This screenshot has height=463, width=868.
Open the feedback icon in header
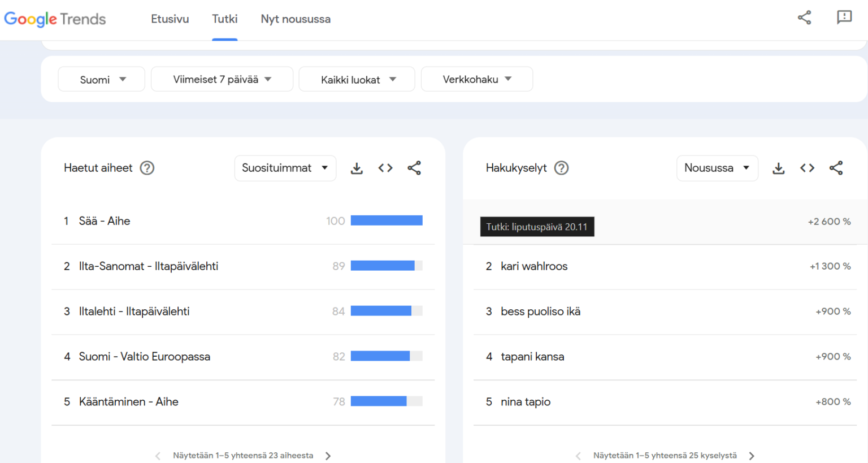coord(844,18)
